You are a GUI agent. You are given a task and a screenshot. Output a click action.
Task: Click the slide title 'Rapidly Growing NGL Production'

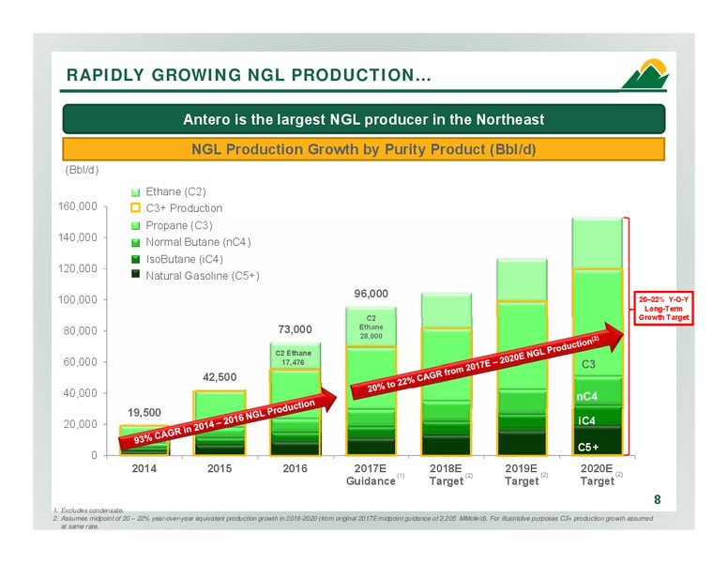click(x=249, y=75)
